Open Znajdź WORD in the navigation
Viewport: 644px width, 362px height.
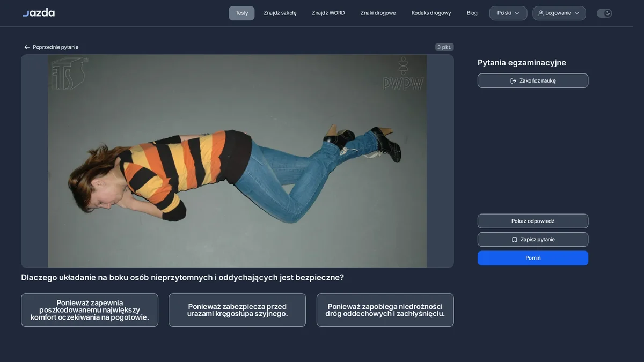tap(328, 13)
